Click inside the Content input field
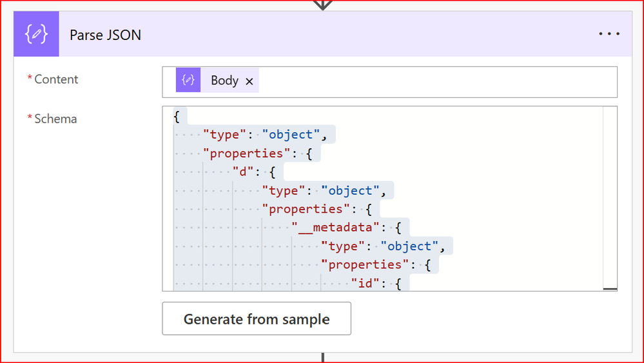 click(x=389, y=82)
